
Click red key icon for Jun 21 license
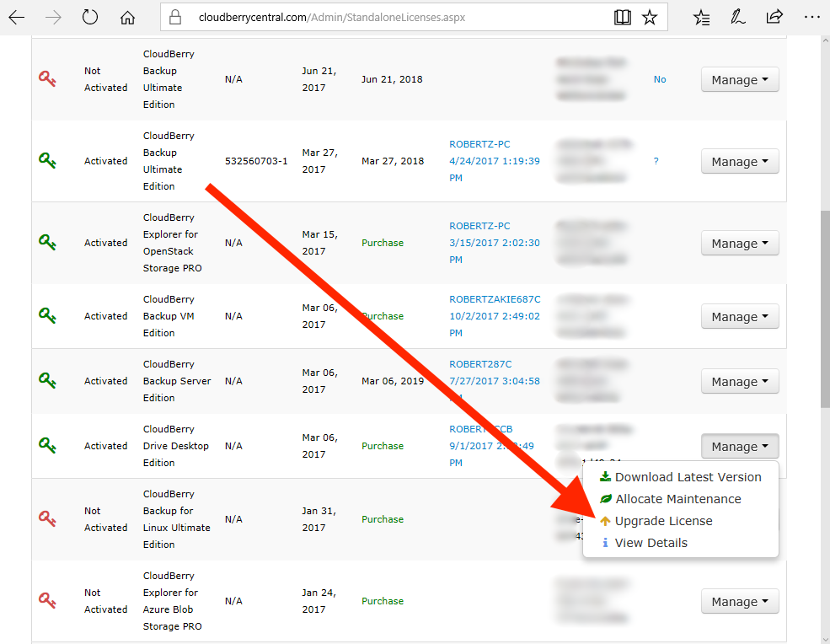[48, 79]
